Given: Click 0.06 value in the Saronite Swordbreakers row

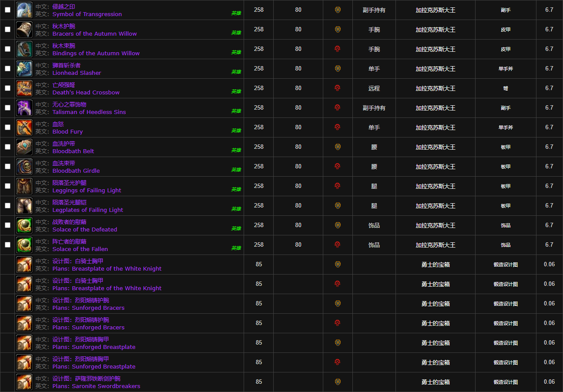Looking at the screenshot, I should [549, 382].
